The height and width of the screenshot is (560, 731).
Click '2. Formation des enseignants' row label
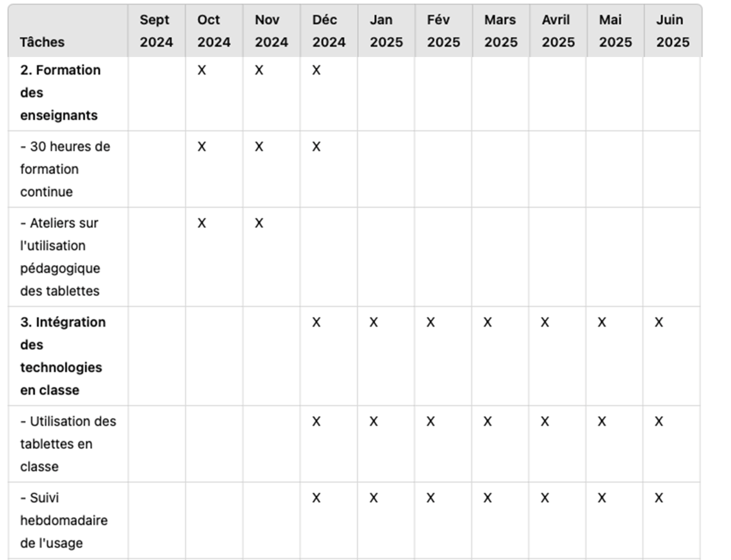coord(60,93)
